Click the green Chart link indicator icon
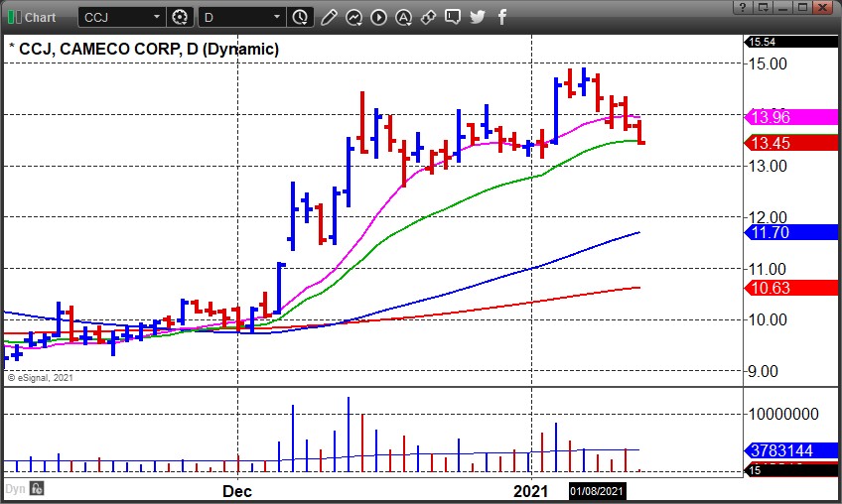 coord(14,17)
